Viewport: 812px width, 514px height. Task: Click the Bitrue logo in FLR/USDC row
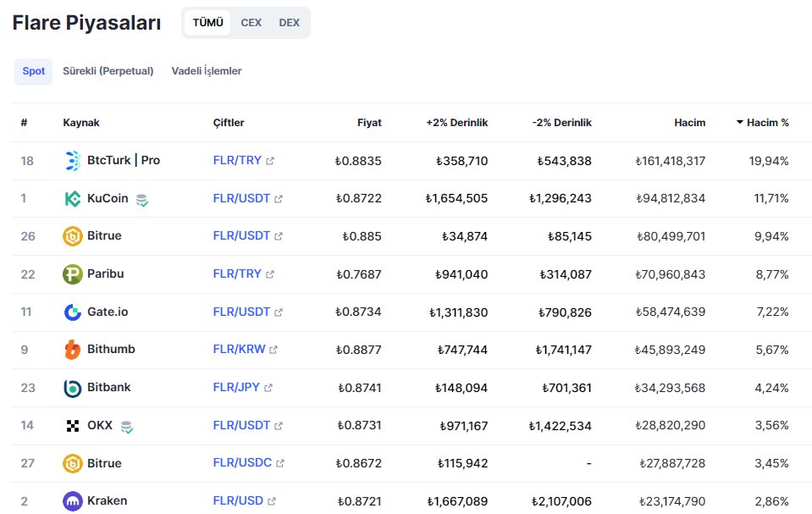tap(73, 463)
